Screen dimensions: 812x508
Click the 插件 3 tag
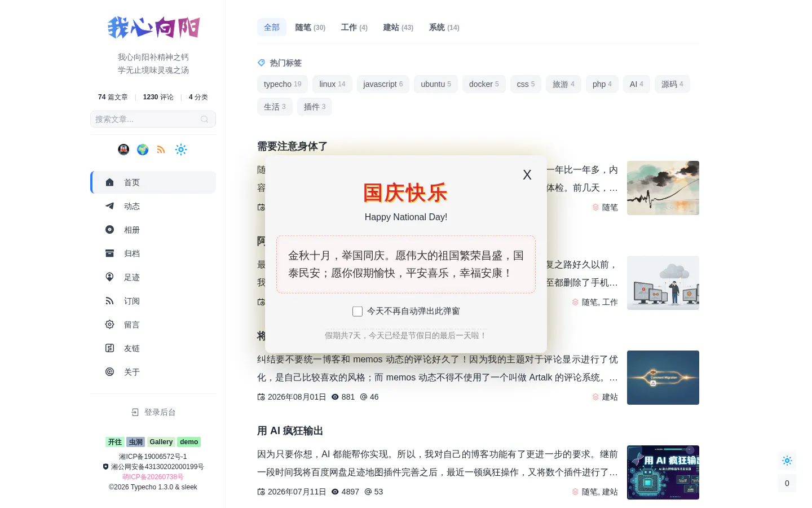315,107
